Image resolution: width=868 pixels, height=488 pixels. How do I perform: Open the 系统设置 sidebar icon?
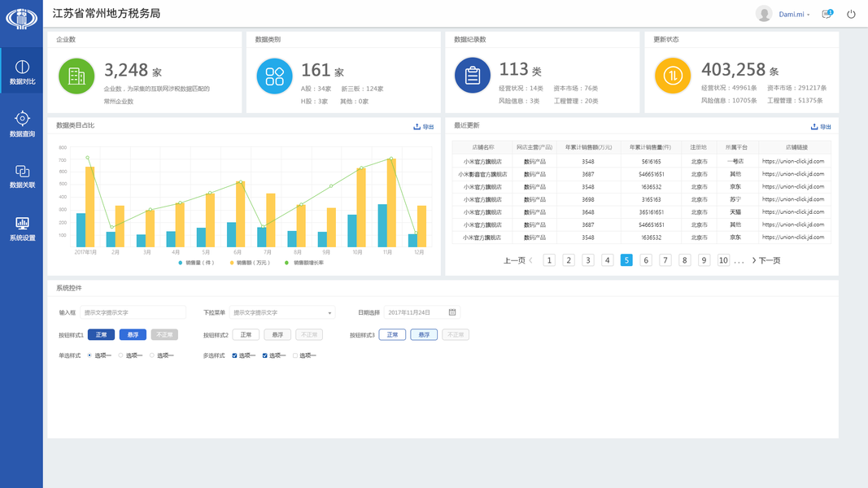tap(22, 223)
